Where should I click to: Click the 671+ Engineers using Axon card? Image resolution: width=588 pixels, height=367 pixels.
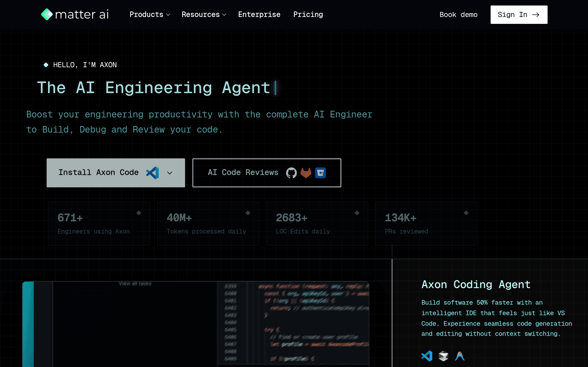(99, 224)
